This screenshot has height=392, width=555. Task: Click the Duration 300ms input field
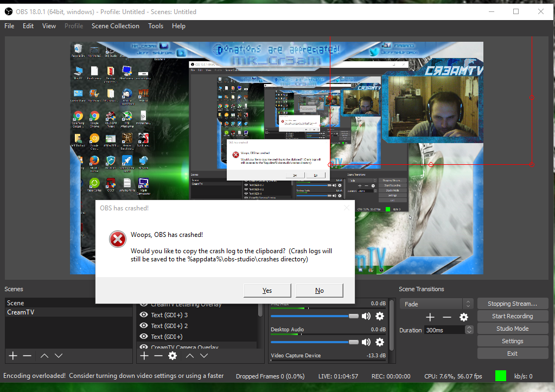pyautogui.click(x=445, y=330)
